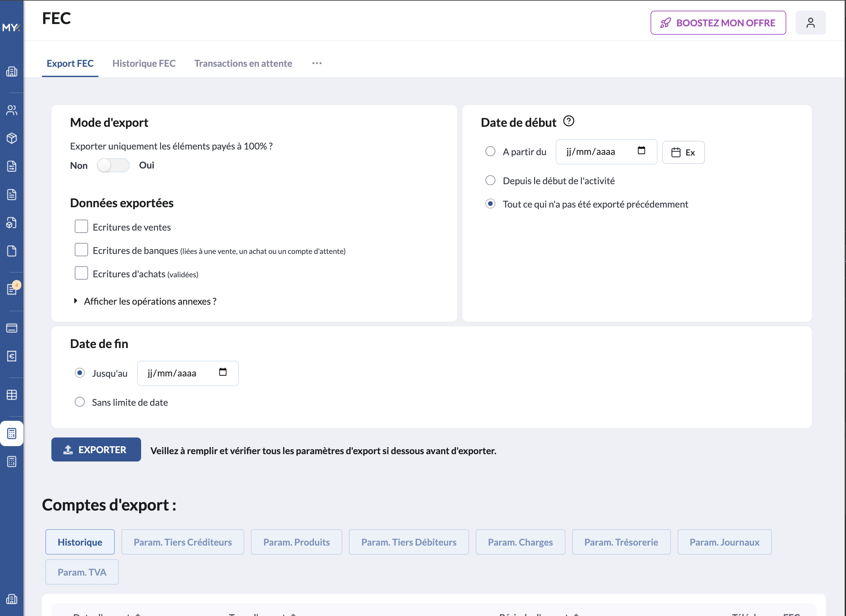This screenshot has width=846, height=616.
Task: Toggle the Non/Oui paid elements switch
Action: point(113,165)
